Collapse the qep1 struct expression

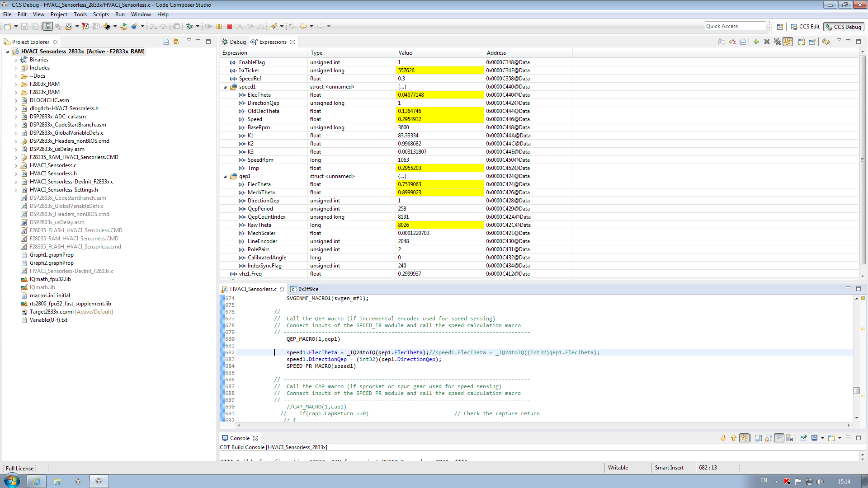[x=225, y=177]
